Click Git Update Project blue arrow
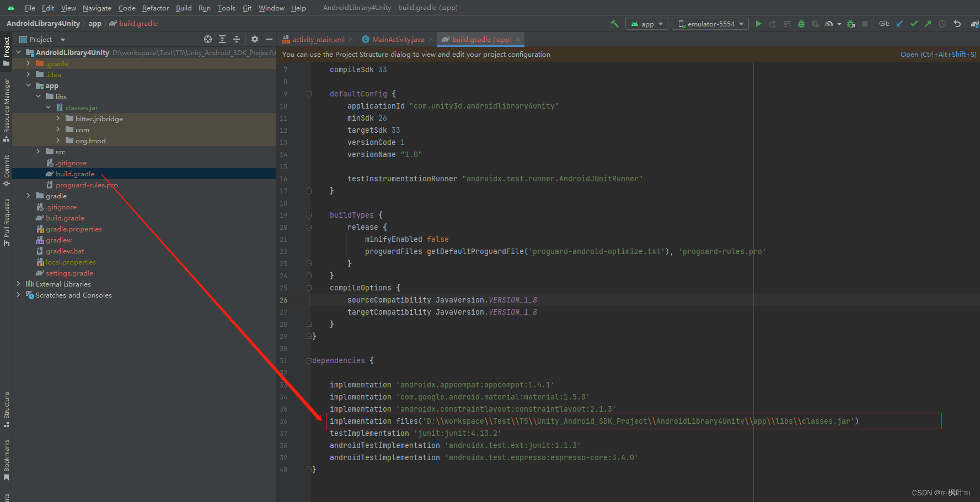The image size is (980, 502). click(x=899, y=24)
